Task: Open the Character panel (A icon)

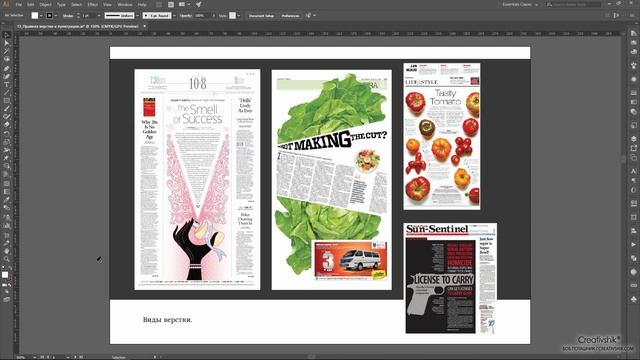Action: 633,171
